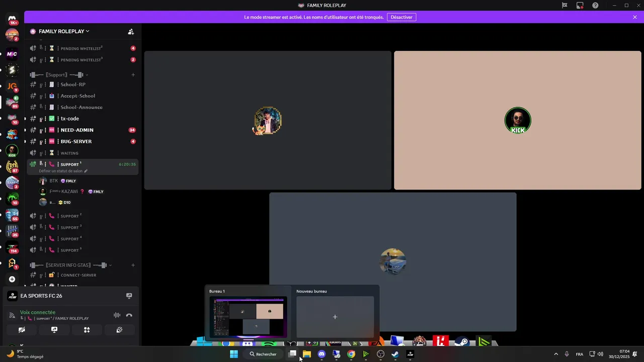Viewport: 644px width, 362px height.
Task: Select the Bureau 1 desktop thumbnail
Action: click(x=249, y=317)
